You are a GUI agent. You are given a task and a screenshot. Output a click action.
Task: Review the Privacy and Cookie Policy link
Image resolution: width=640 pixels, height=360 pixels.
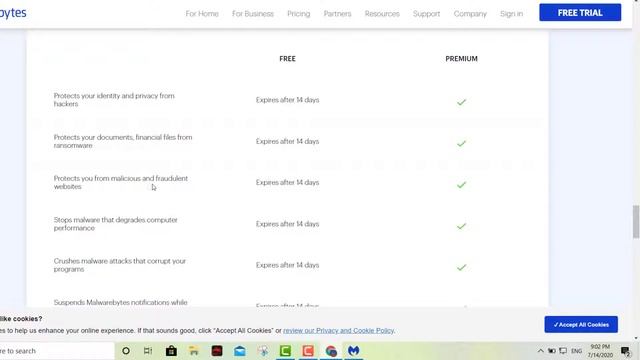coord(339,330)
